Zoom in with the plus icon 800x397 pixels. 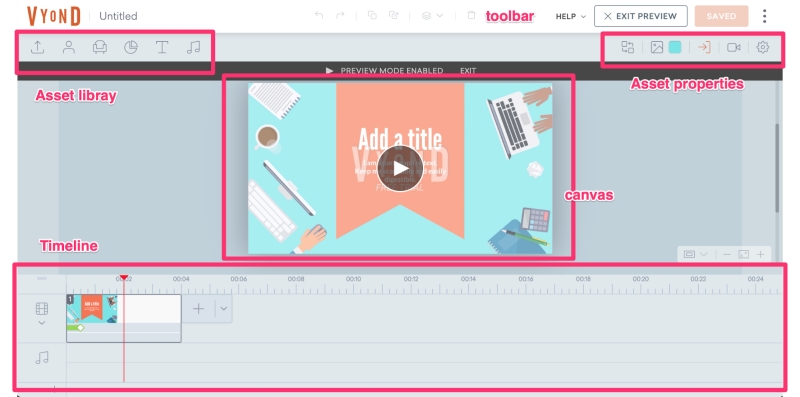760,254
